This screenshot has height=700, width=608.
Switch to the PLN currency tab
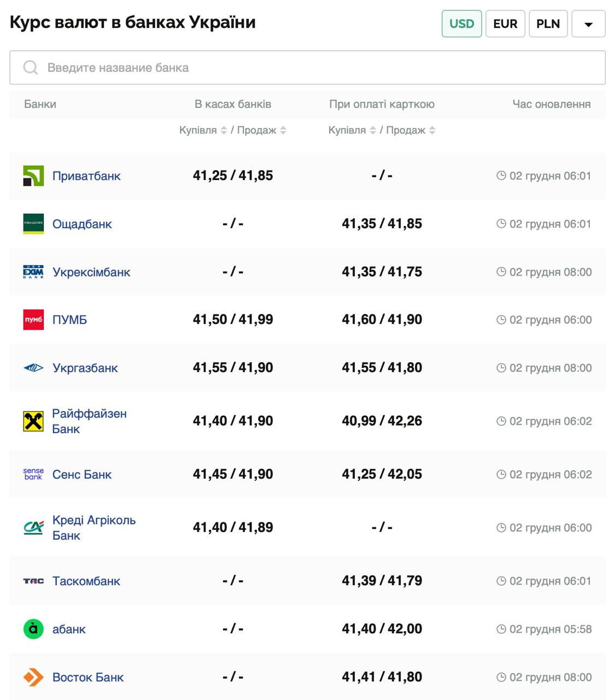(548, 24)
